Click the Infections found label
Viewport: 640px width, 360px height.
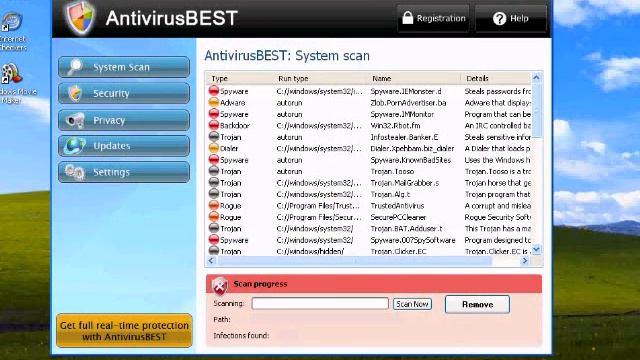[241, 336]
